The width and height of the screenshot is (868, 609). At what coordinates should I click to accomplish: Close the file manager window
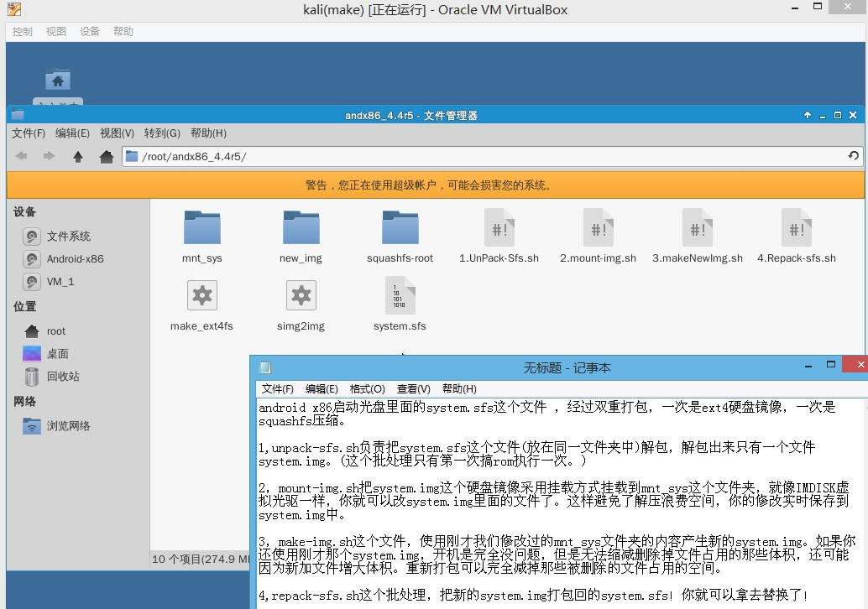click(x=853, y=115)
